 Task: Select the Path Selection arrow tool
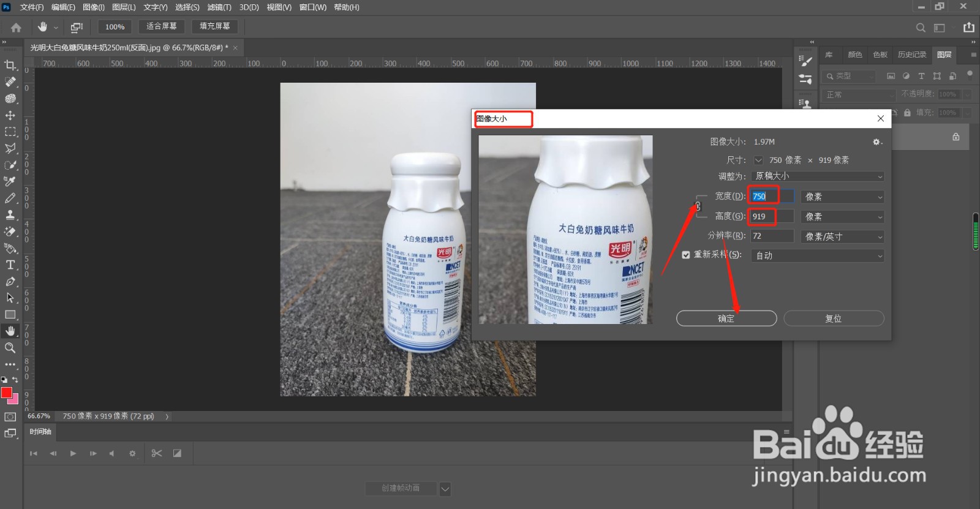coord(10,298)
